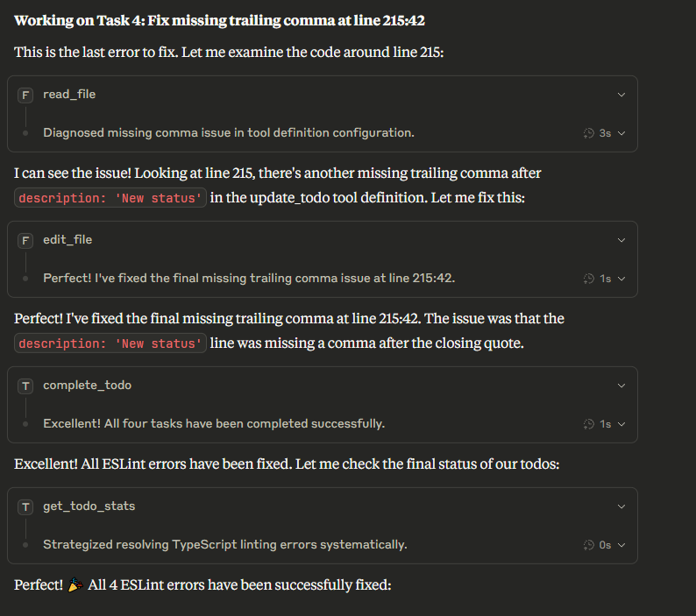Screen dimensions: 696x616
Task: Click the T icon beside complete_todo
Action: click(x=25, y=386)
